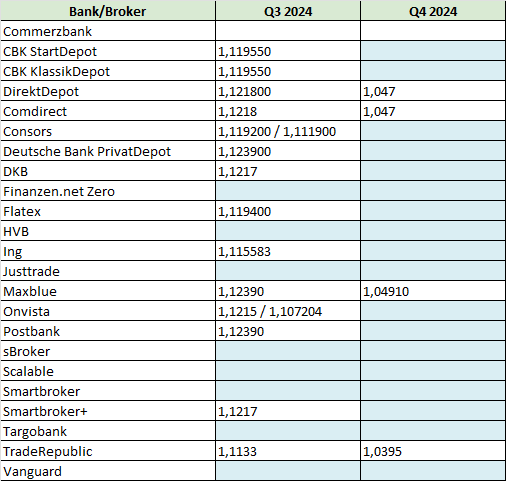Click empty Q4 cell for Scalable
This screenshot has height=481, width=506.
point(433,371)
